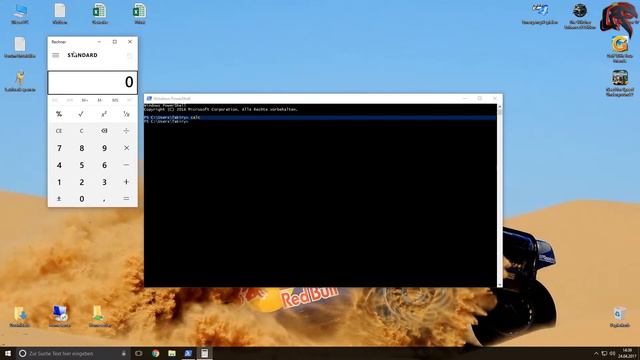Viewport: 640px width, 360px height.
Task: Click the multiply operator key
Action: [x=126, y=148]
